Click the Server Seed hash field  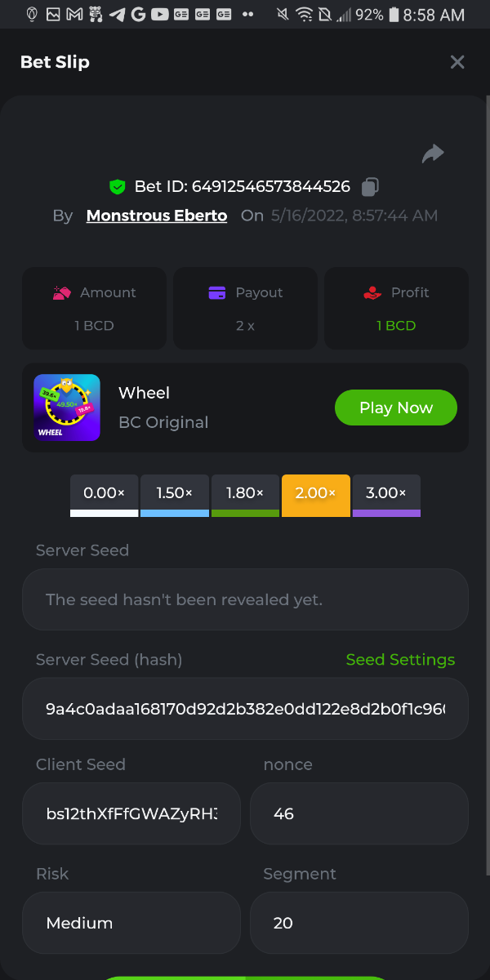point(245,709)
